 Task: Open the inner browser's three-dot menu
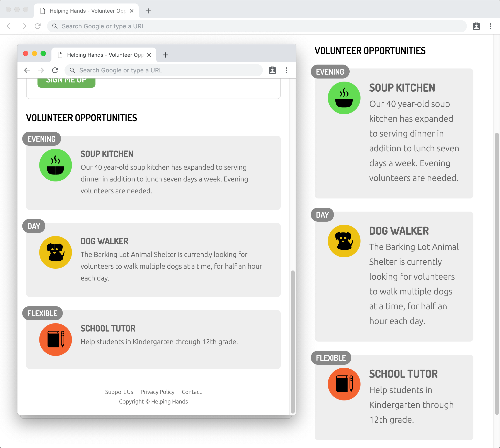coord(286,70)
